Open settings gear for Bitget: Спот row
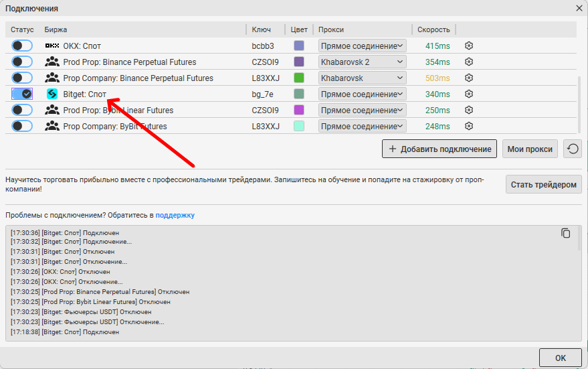The image size is (588, 369). 469,94
